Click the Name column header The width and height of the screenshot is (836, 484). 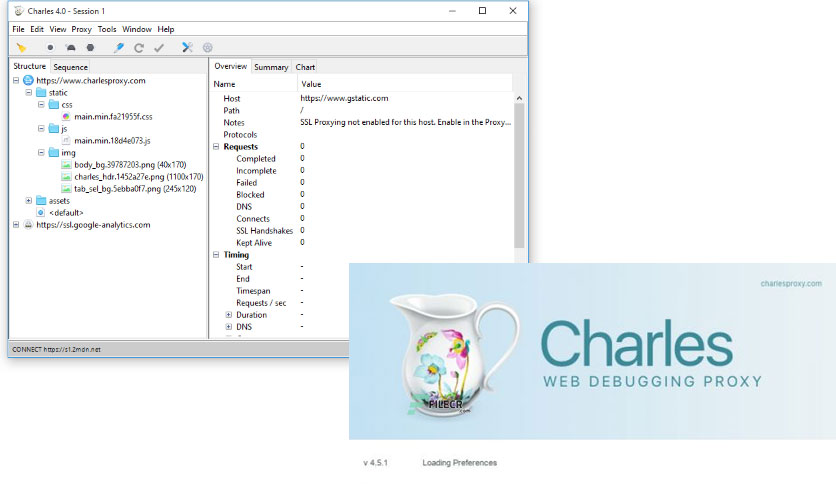(x=254, y=84)
